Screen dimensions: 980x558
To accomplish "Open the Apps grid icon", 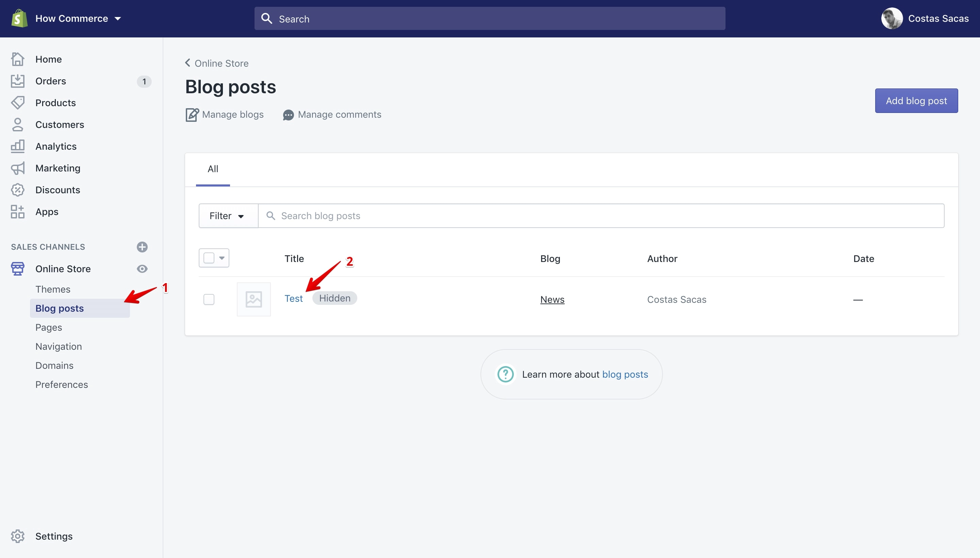I will (18, 212).
